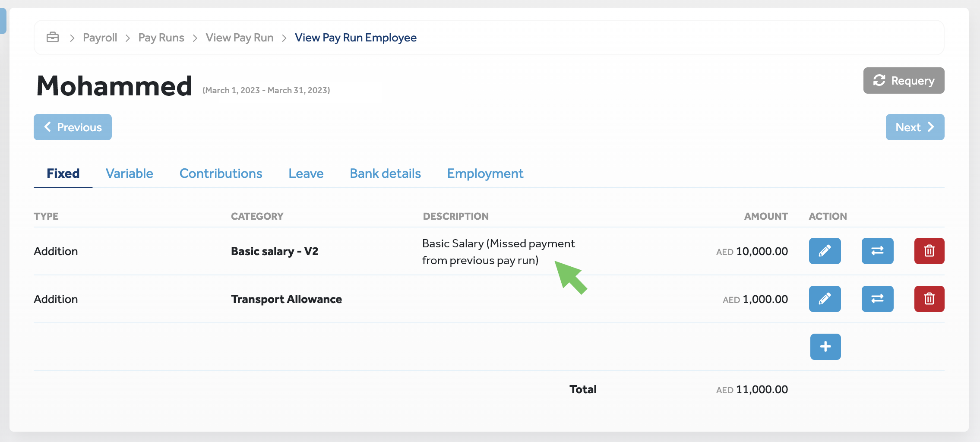The width and height of the screenshot is (980, 442).
Task: Return to View Pay Run breadcrumb
Action: 239,38
